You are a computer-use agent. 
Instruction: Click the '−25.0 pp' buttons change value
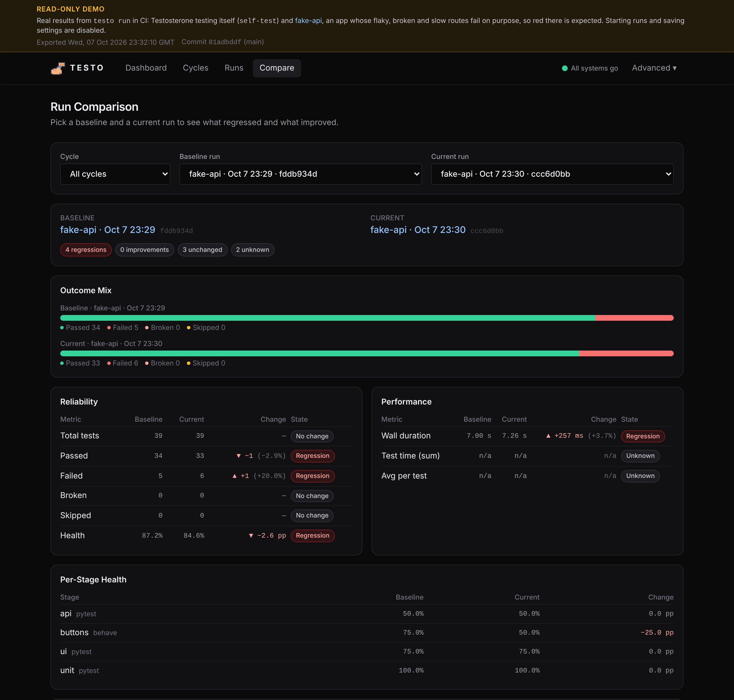click(657, 633)
